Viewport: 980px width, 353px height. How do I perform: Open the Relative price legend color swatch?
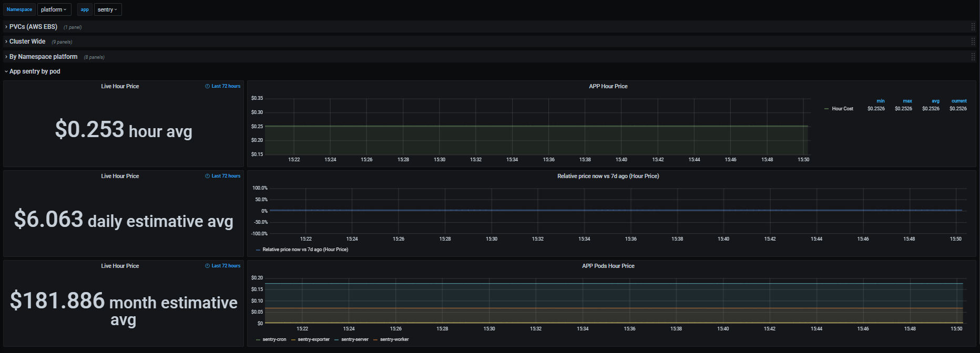pyautogui.click(x=258, y=250)
